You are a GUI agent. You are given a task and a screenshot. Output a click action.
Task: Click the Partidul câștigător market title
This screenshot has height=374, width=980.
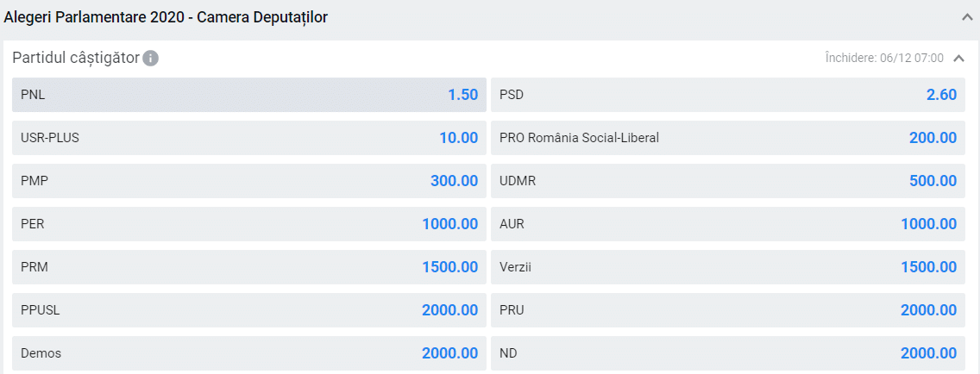[x=76, y=59]
